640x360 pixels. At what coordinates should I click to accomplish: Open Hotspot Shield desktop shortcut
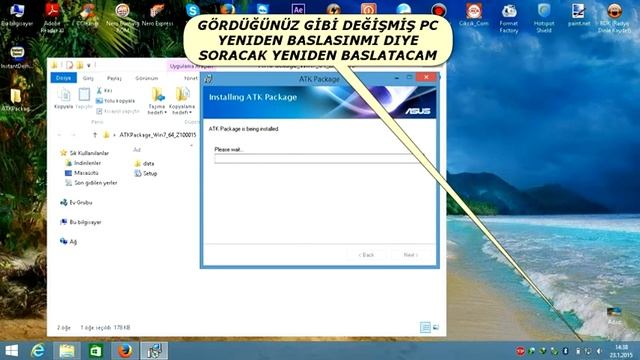(x=544, y=17)
